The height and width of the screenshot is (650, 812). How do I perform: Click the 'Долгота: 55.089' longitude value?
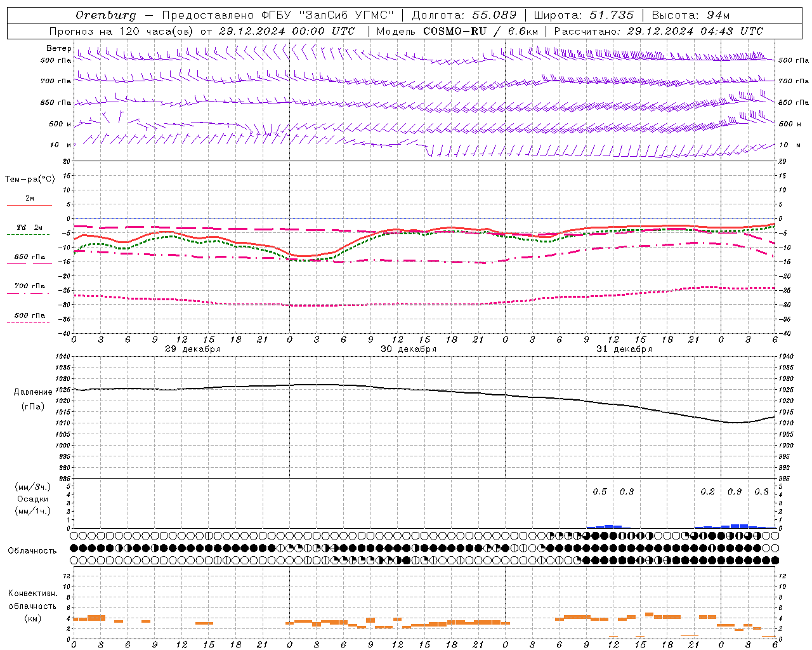pos(464,15)
